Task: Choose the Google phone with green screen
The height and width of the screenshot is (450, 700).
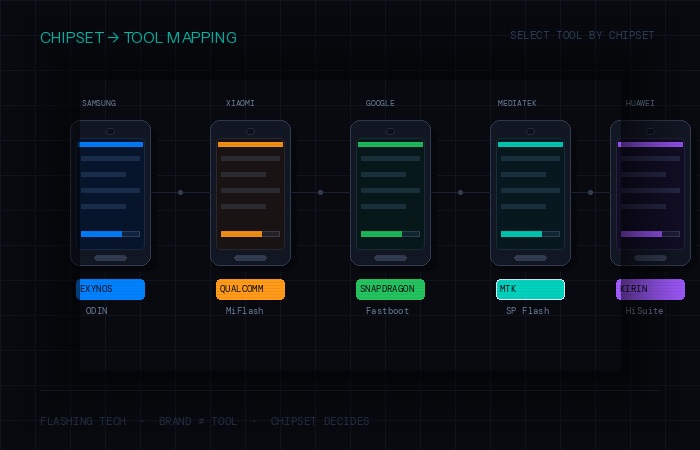Action: tap(390, 192)
